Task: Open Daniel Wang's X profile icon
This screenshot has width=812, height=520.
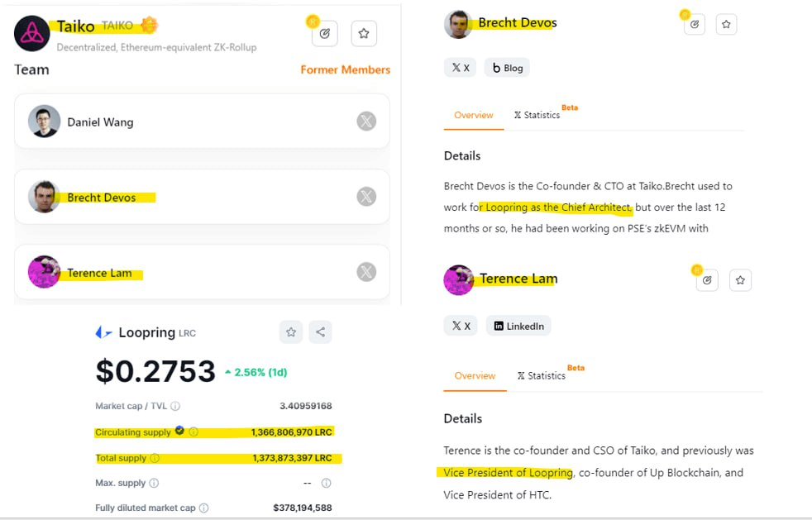Action: pyautogui.click(x=366, y=122)
